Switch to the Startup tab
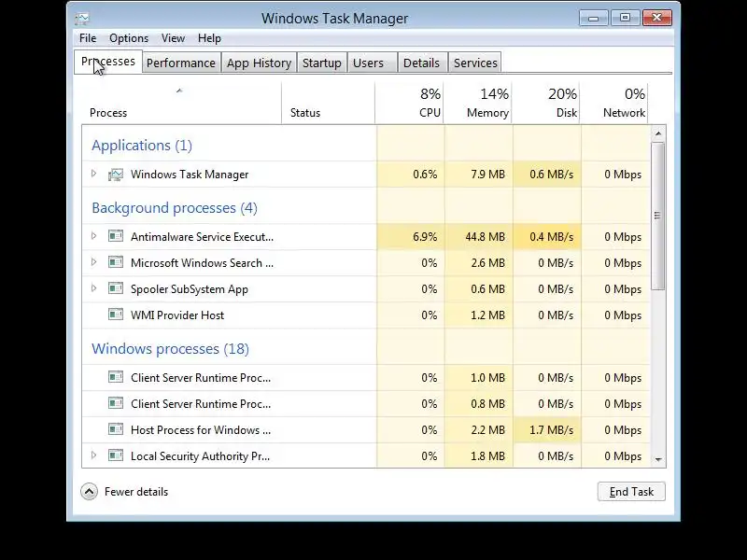The width and height of the screenshot is (747, 560). pyautogui.click(x=321, y=63)
